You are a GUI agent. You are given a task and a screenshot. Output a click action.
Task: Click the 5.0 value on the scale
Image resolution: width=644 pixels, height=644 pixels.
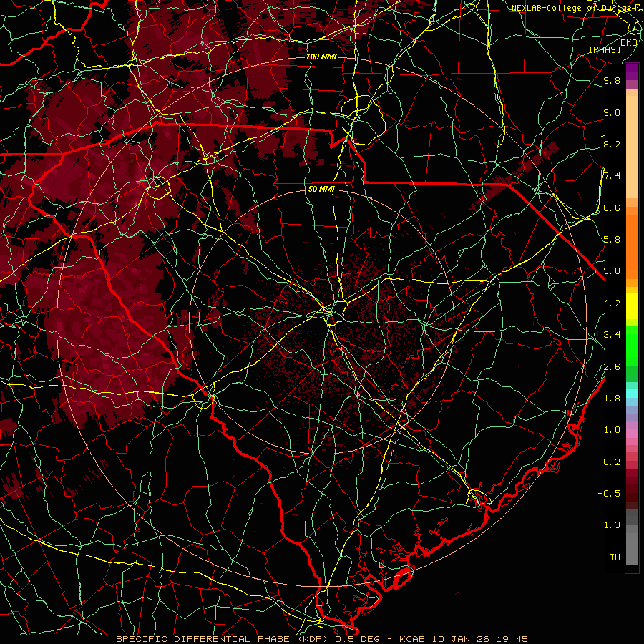pyautogui.click(x=612, y=271)
